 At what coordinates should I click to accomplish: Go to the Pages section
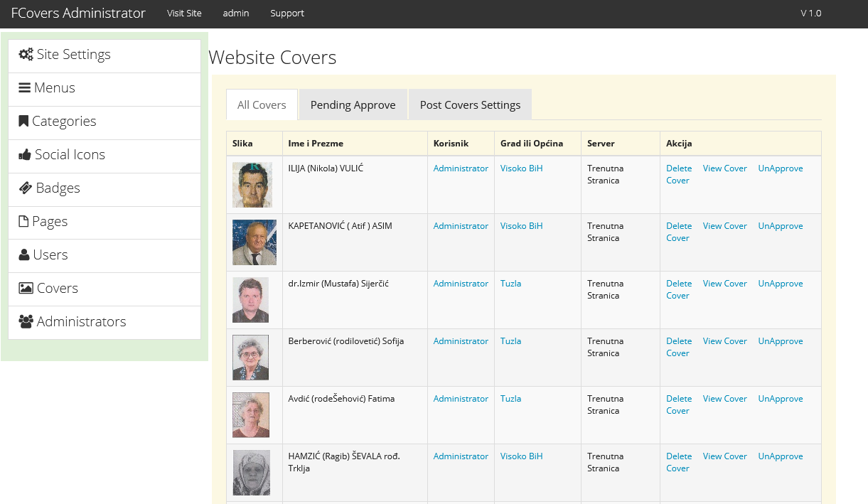(x=105, y=222)
